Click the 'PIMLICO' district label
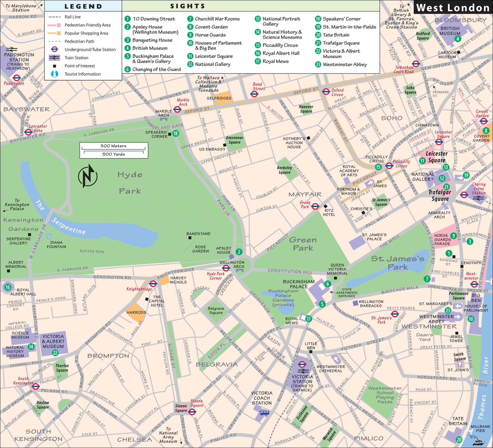The image size is (493, 448). tap(369, 438)
